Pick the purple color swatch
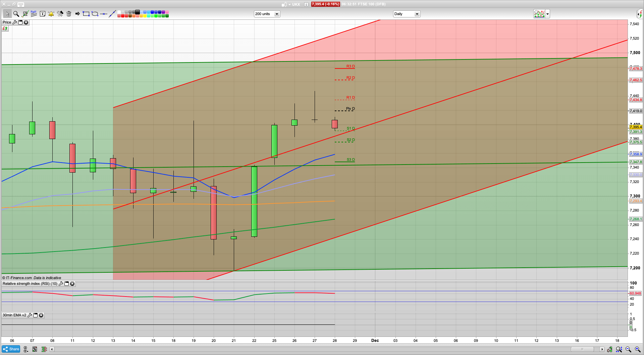The height and width of the screenshot is (355, 644). 163,12
